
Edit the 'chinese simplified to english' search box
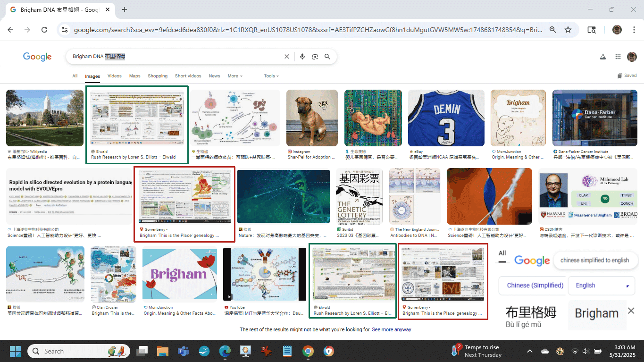tap(595, 260)
